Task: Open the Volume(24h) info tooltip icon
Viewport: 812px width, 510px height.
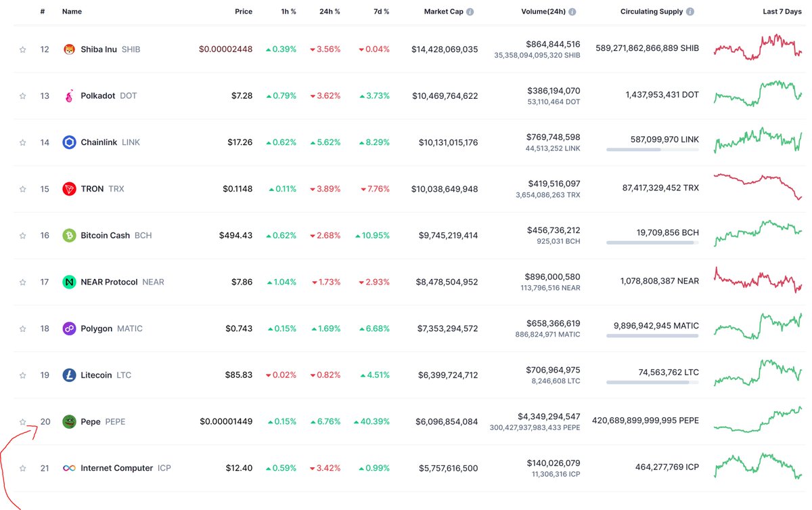Action: pyautogui.click(x=572, y=11)
